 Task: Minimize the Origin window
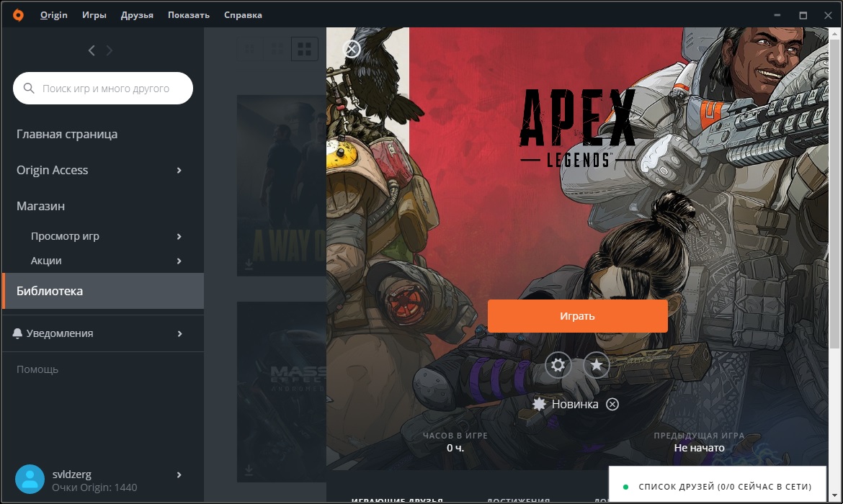pyautogui.click(x=777, y=15)
